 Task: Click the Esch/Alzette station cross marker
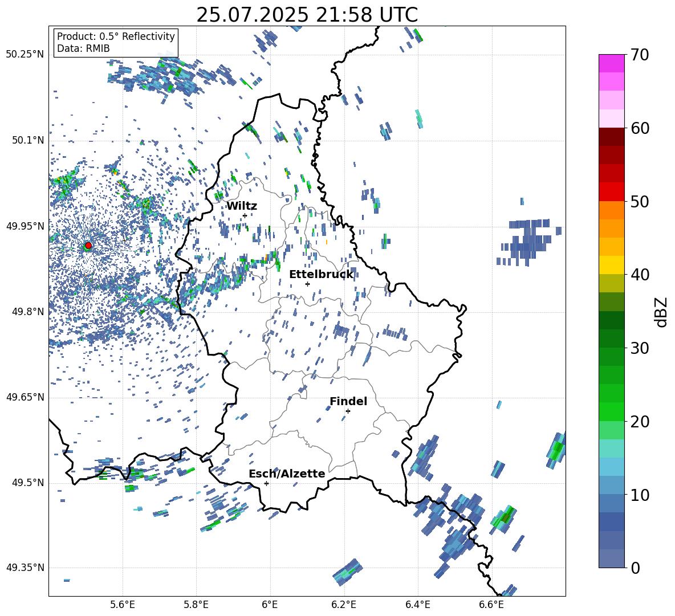266,483
